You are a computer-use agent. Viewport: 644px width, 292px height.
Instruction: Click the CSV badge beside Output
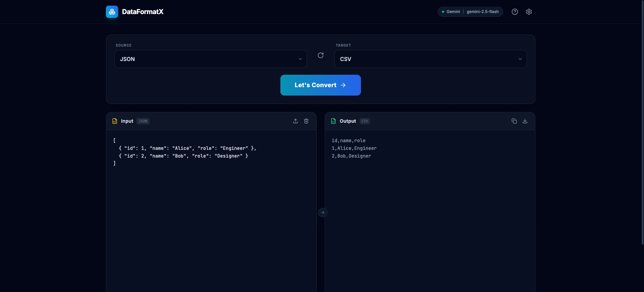coord(365,121)
